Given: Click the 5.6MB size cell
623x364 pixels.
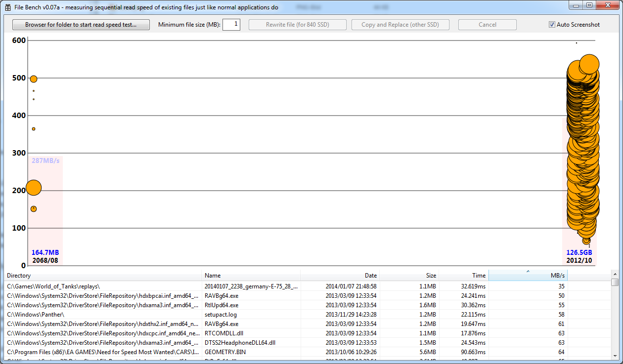Looking at the screenshot, I should (x=428, y=352).
